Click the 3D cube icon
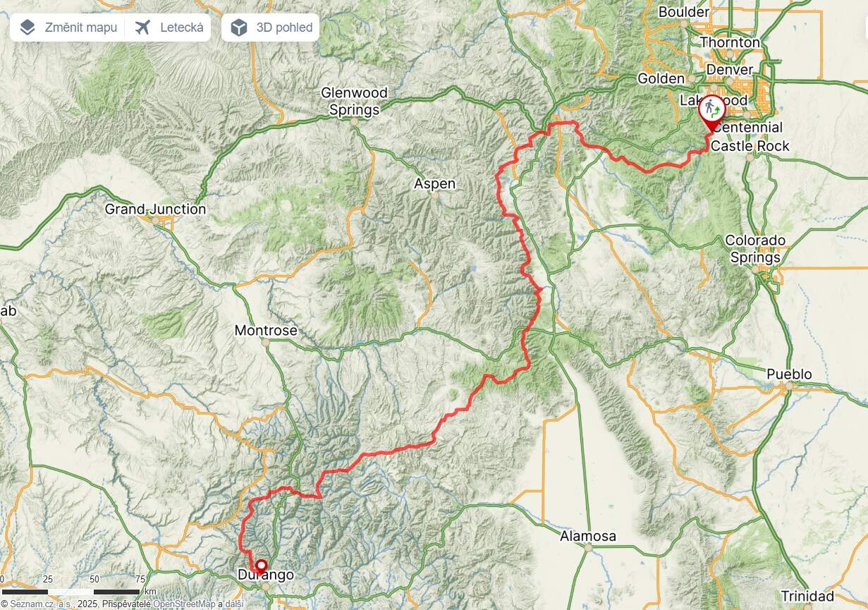 [x=239, y=28]
